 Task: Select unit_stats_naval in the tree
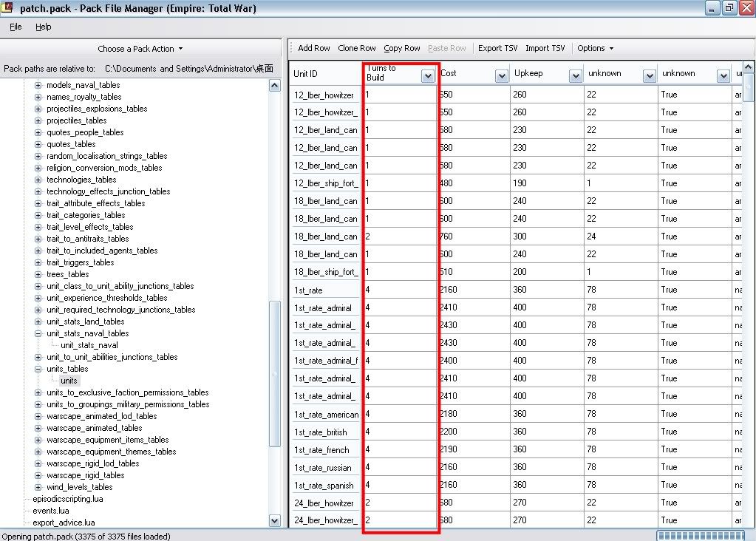(89, 345)
